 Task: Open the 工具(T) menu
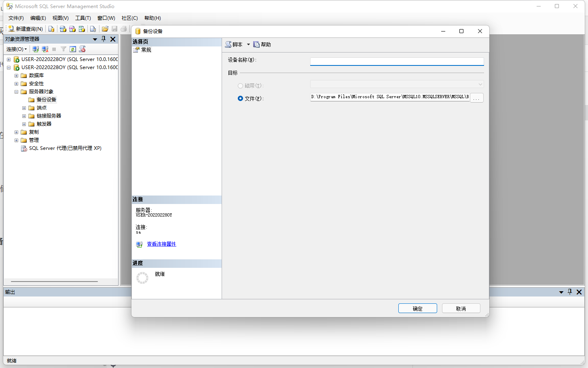pos(83,18)
